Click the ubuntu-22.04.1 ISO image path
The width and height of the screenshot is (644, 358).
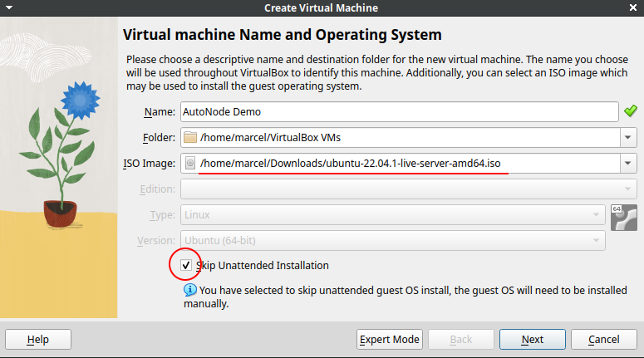[351, 164]
